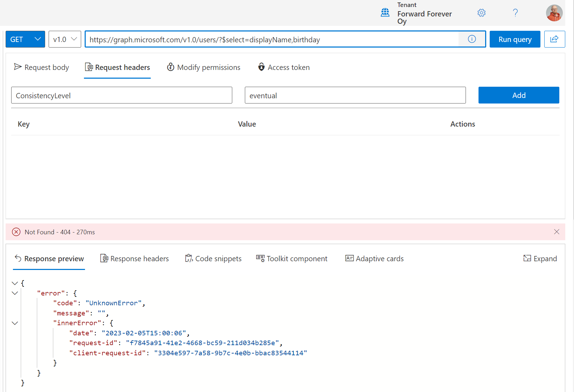Click the help question mark icon
The width and height of the screenshot is (574, 392).
515,13
